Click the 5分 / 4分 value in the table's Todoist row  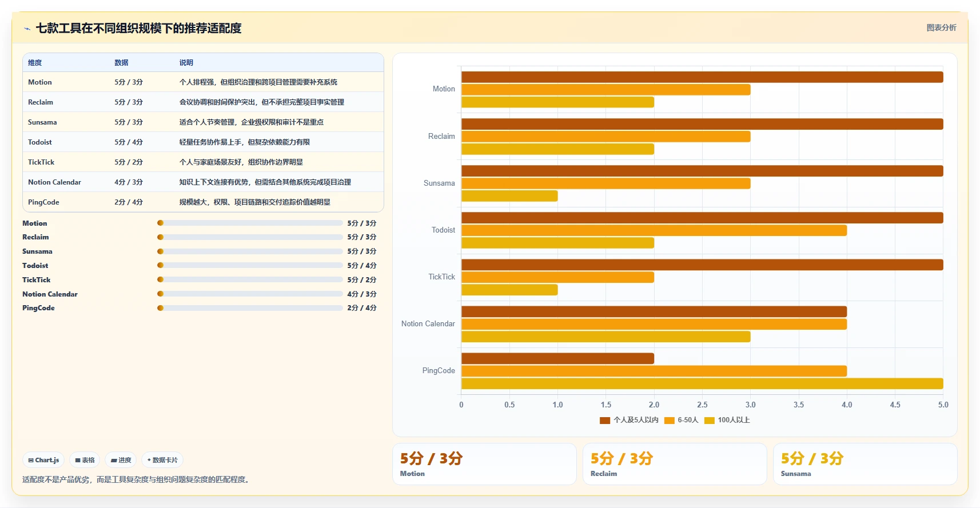129,142
